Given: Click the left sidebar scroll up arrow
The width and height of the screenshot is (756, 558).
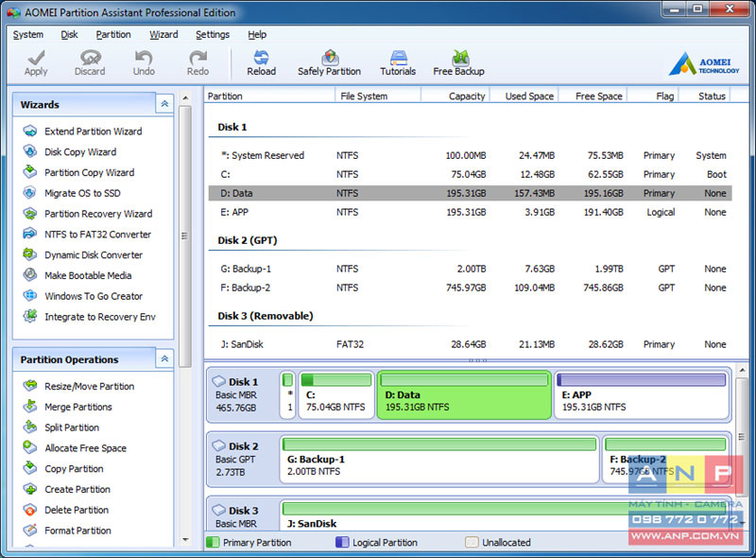Looking at the screenshot, I should coord(185,98).
